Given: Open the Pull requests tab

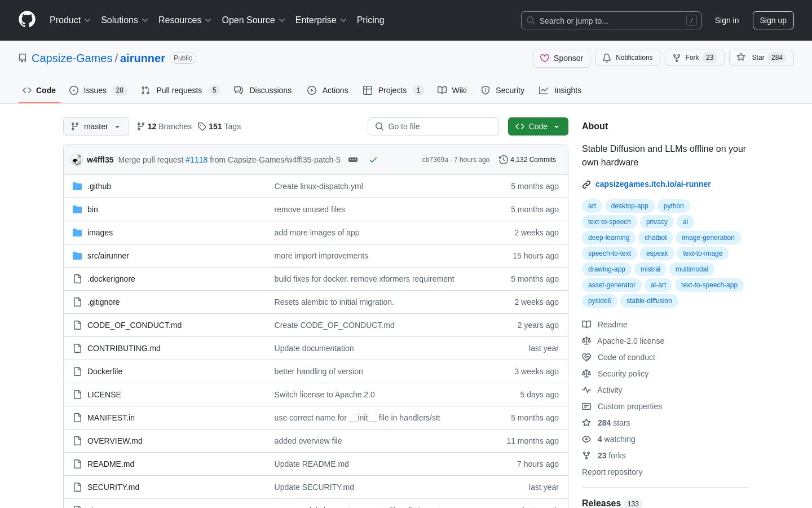Looking at the screenshot, I should 180,90.
